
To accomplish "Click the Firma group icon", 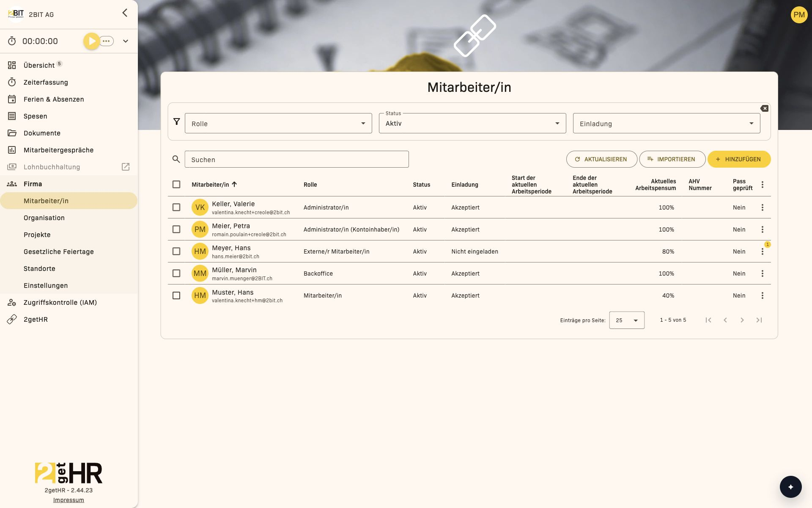I will (x=12, y=184).
